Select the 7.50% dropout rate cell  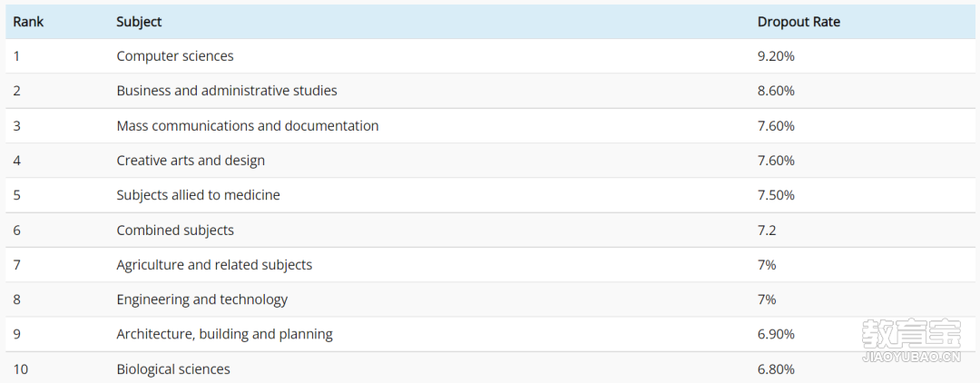pyautogui.click(x=776, y=195)
